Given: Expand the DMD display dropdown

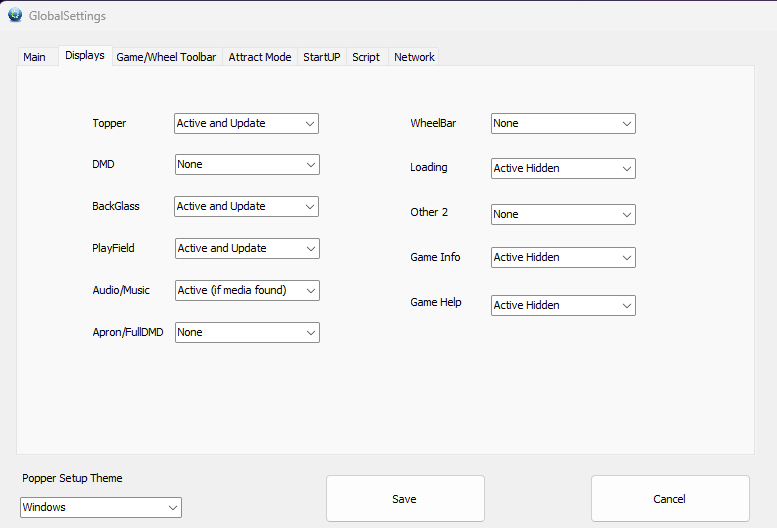Looking at the screenshot, I should (247, 164).
